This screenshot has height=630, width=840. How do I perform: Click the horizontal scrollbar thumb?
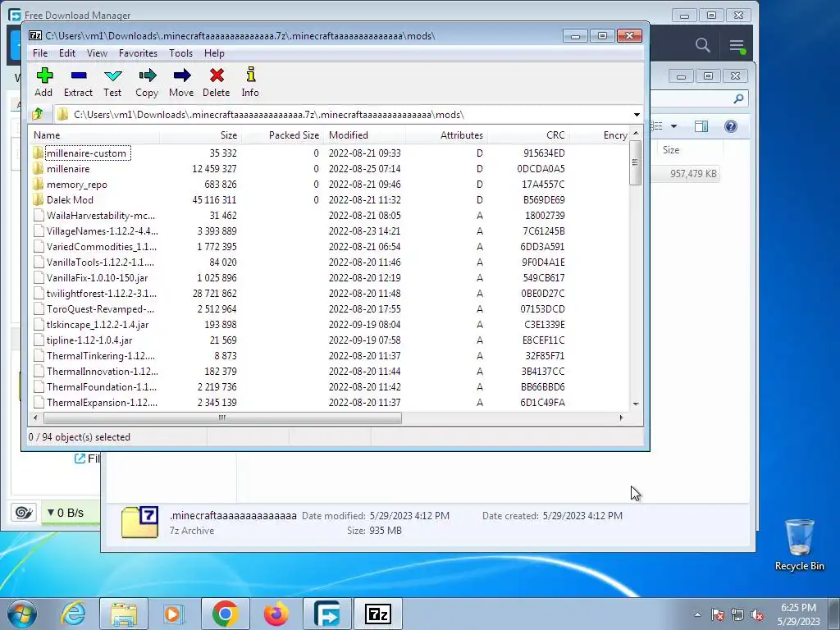[x=222, y=418]
